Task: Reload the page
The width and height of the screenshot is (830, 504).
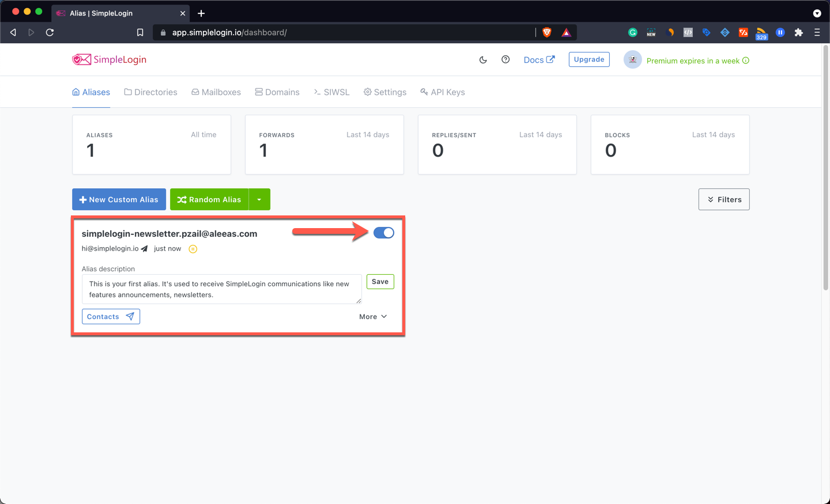Action: point(50,32)
